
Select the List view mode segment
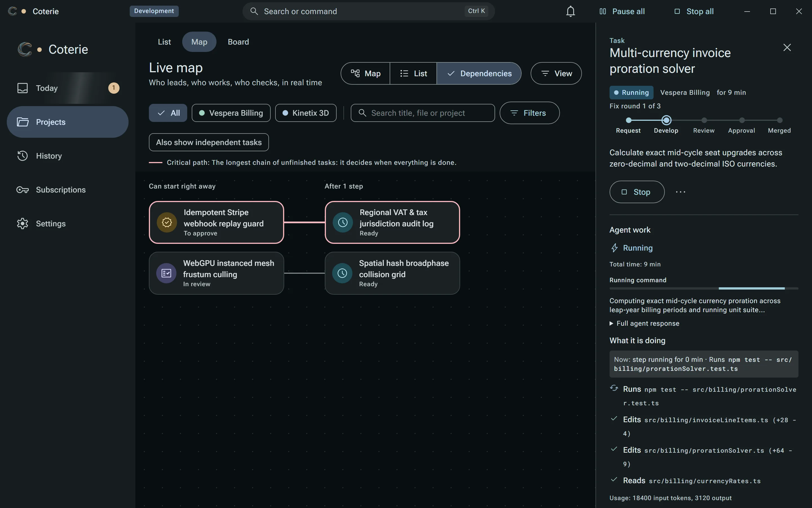(413, 73)
